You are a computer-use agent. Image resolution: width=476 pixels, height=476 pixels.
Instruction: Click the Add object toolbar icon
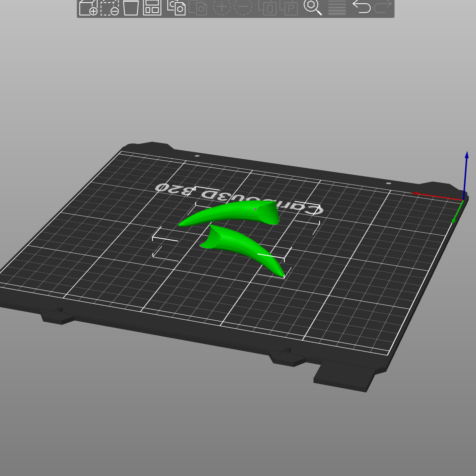click(x=88, y=7)
